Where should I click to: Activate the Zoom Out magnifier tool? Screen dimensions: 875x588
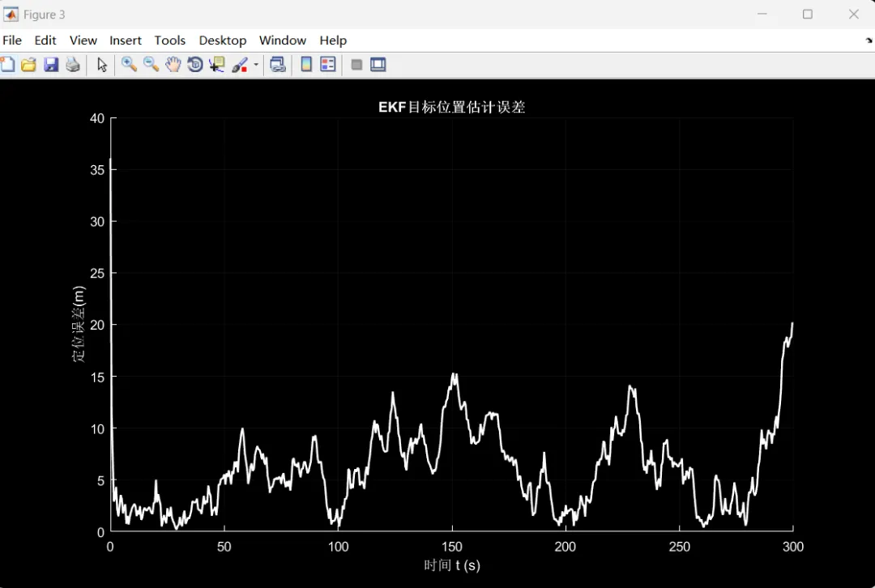tap(151, 65)
